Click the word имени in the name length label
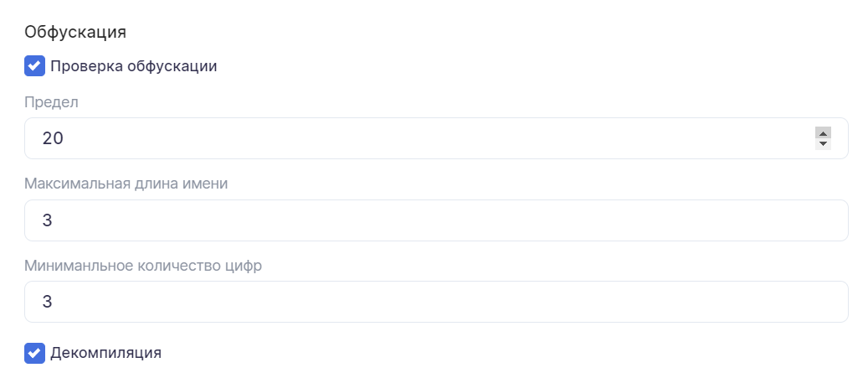Image resolution: width=868 pixels, height=378 pixels. tap(208, 184)
